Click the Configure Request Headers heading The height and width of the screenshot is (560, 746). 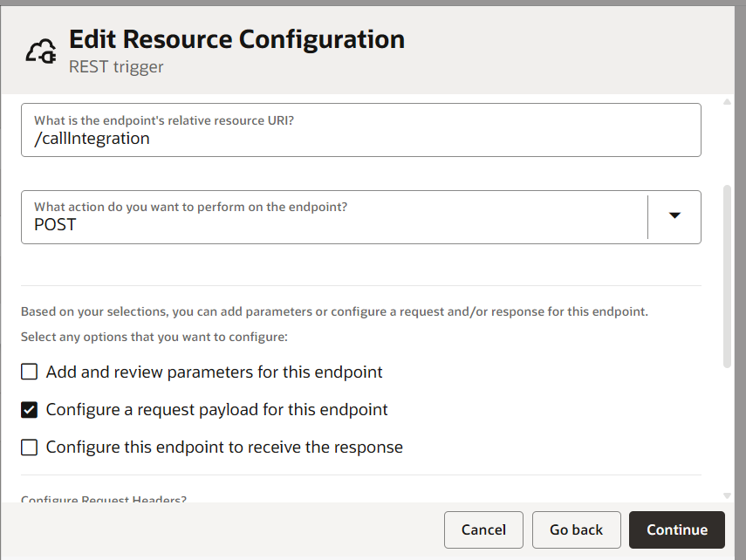point(104,500)
